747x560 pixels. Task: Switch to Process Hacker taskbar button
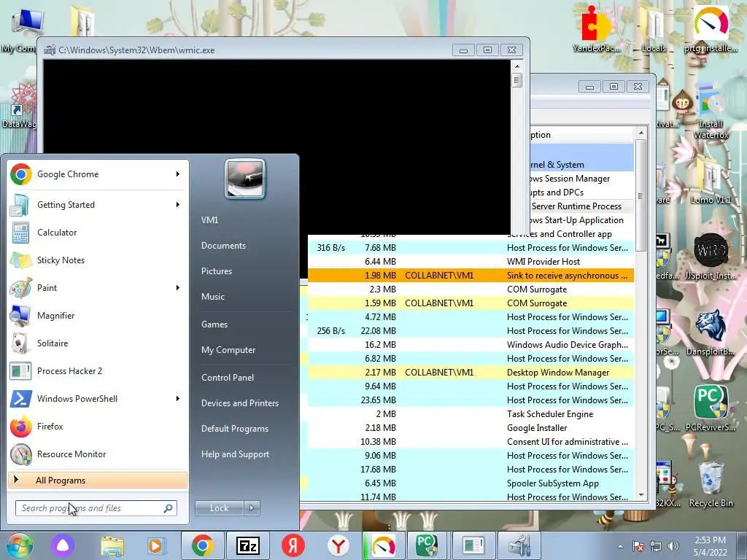[x=473, y=545]
